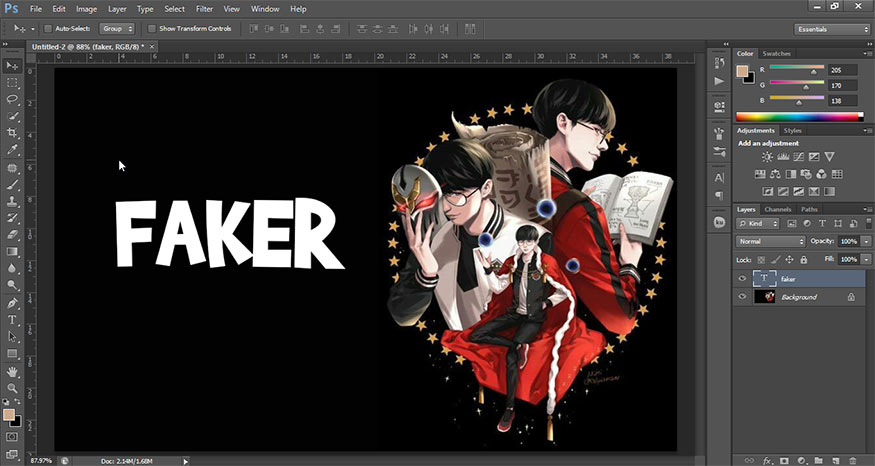Open the Character panel icon
This screenshot has width=875, height=466.
coord(719,178)
